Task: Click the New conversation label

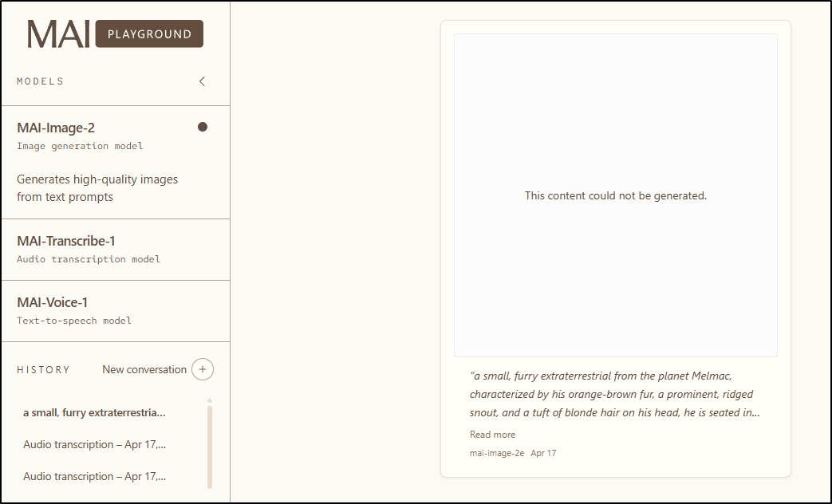Action: (x=144, y=369)
